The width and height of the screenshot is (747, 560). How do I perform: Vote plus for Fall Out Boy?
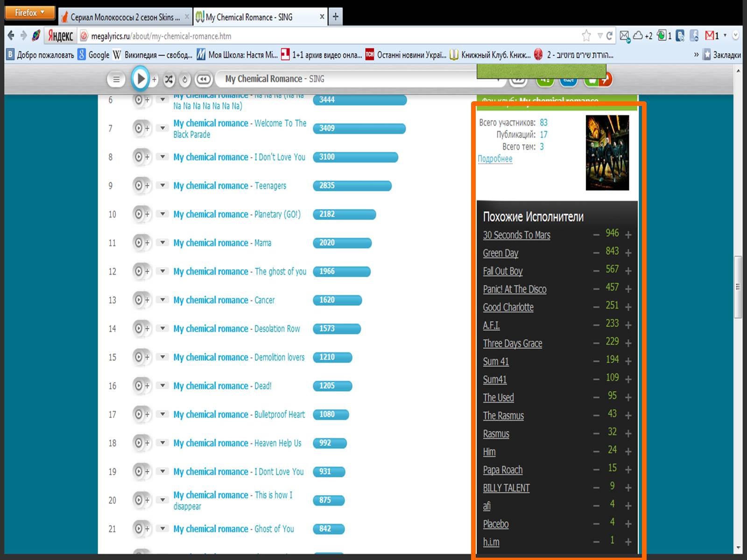[628, 271]
